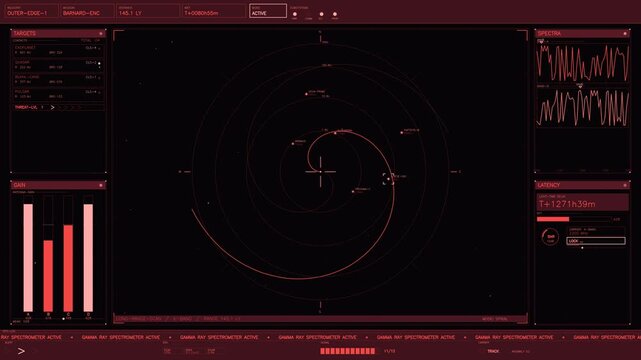Screen dimensions: 641x360
Task: Click the LATENCY panel header dot icon
Action: pos(625,185)
